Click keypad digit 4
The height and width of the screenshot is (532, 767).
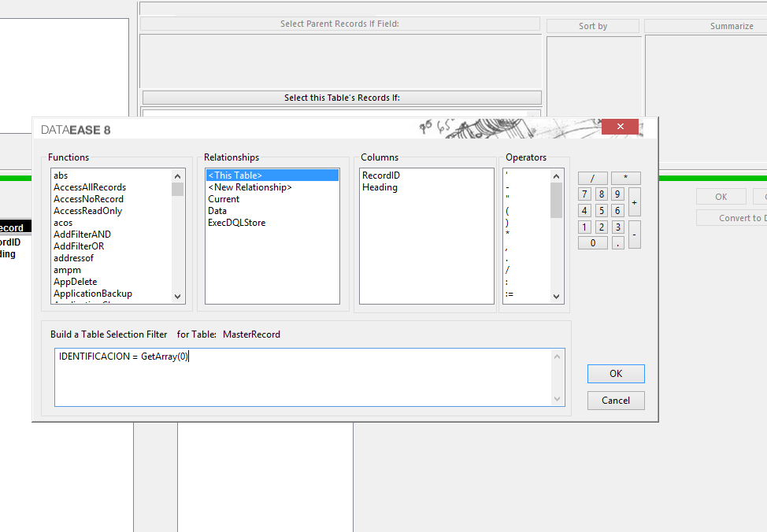pos(584,211)
